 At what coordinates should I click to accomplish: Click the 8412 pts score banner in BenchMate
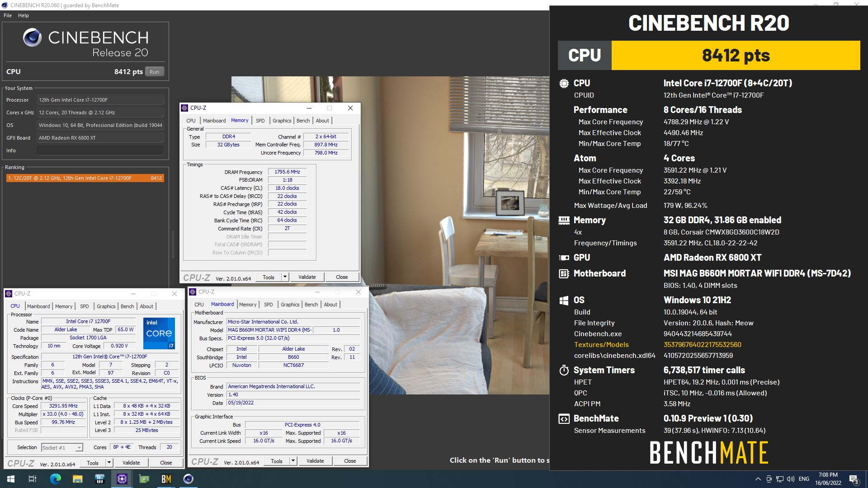tap(736, 56)
